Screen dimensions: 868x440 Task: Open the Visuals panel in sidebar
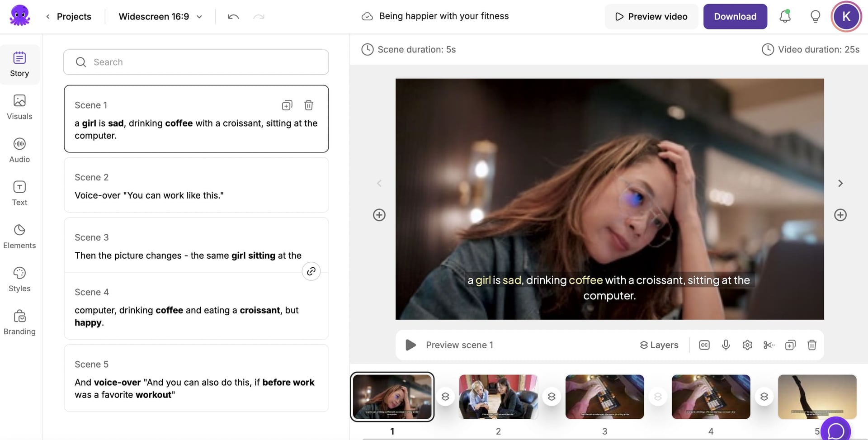(x=19, y=107)
